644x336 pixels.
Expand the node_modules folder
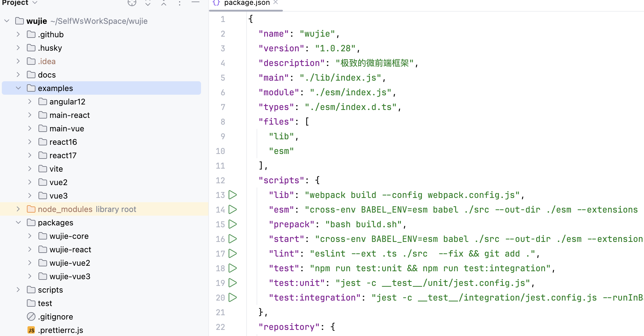coord(18,209)
